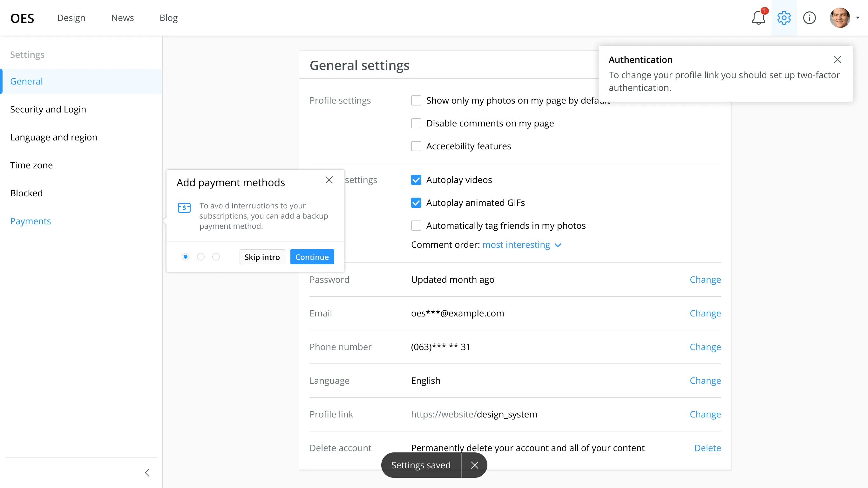This screenshot has width=868, height=488.
Task: Close the Add payment methods popover
Action: [329, 180]
